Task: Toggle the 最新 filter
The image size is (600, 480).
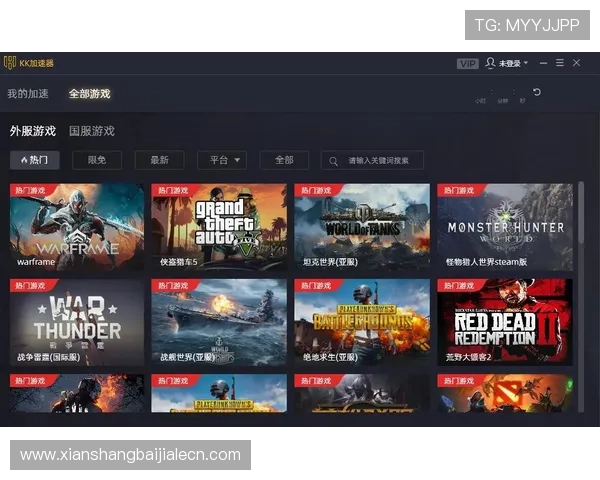Action: [x=159, y=160]
